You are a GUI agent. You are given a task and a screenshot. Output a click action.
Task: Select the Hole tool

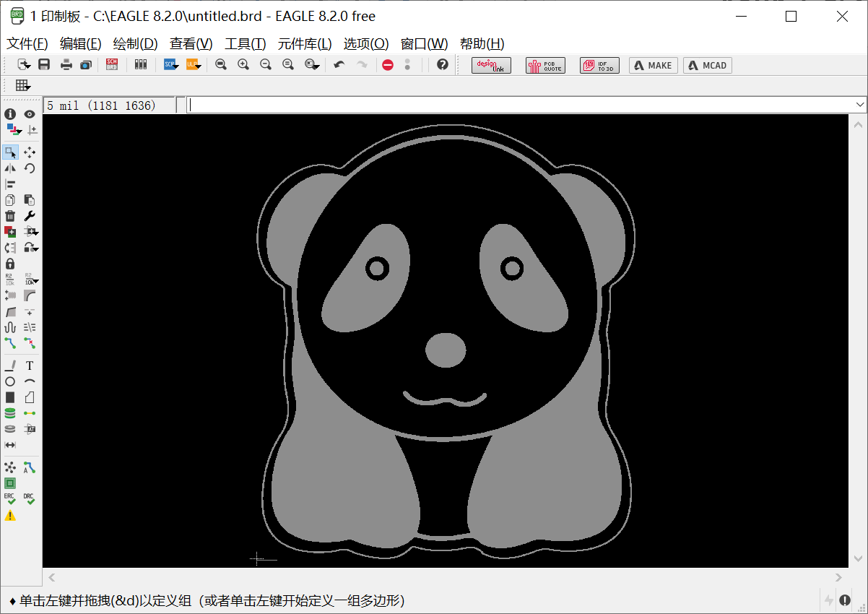pyautogui.click(x=10, y=429)
